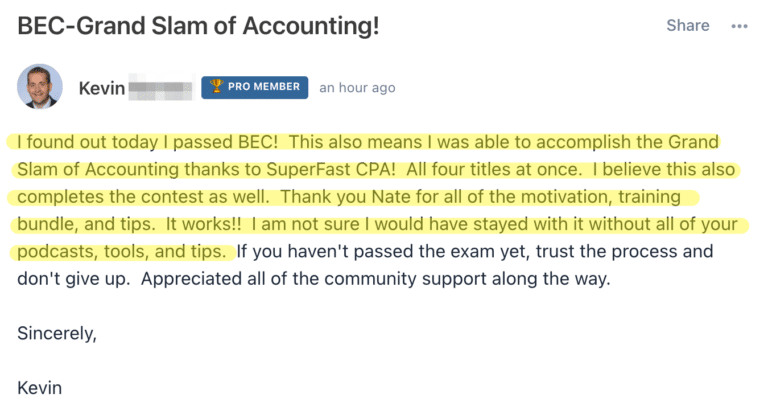Open Kevin's profile avatar photo
Viewport: 768px width, 402px height.
pos(40,86)
